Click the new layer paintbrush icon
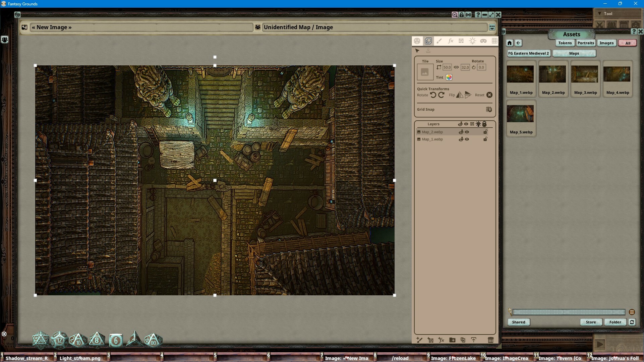The image size is (644, 362). [x=419, y=340]
